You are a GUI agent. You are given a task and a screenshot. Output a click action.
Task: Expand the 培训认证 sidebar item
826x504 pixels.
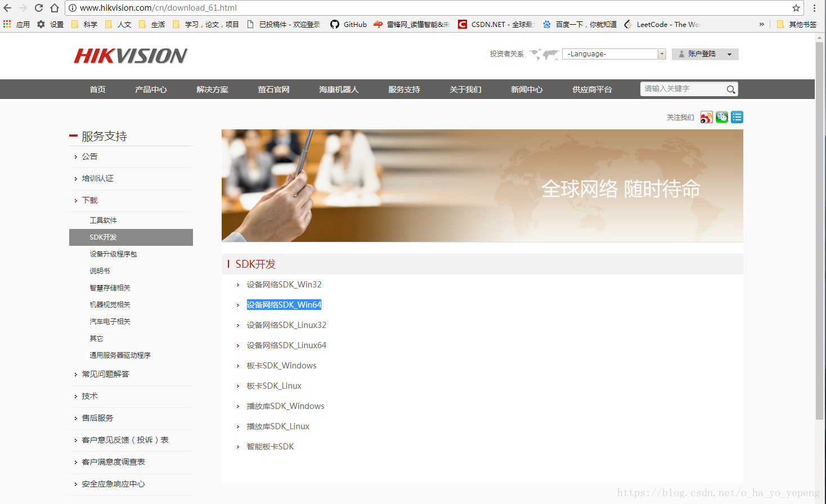pyautogui.click(x=97, y=178)
